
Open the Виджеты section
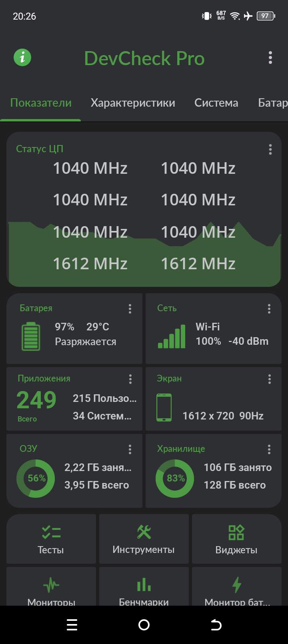tap(236, 539)
